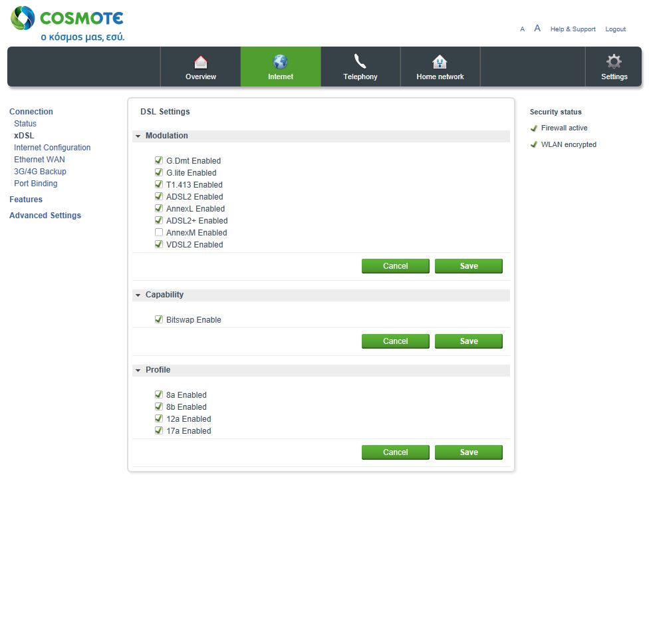Uncheck 8a Enabled profile
The width and height of the screenshot is (651, 644).
[x=159, y=395]
